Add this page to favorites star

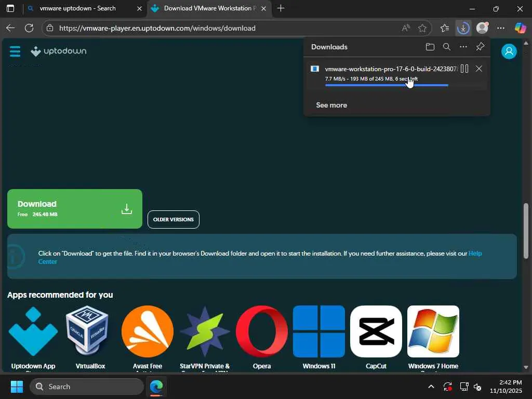(x=422, y=28)
